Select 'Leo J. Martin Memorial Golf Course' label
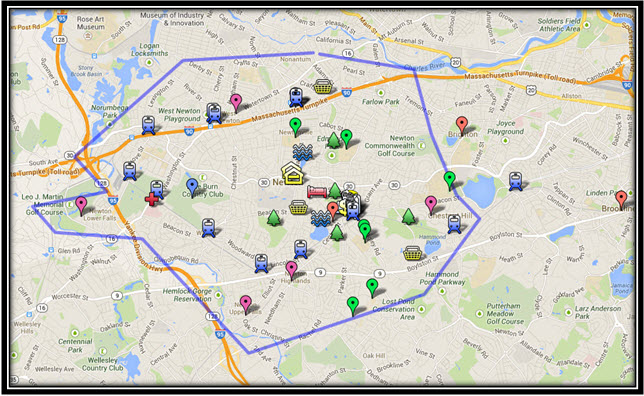This screenshot has width=644, height=396. click(x=43, y=205)
